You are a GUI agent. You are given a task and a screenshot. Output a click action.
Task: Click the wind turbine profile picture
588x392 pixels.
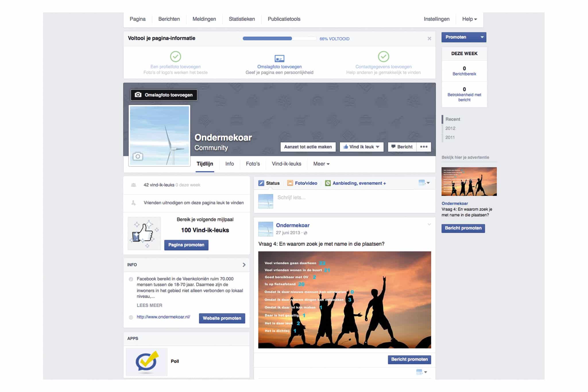(x=159, y=135)
